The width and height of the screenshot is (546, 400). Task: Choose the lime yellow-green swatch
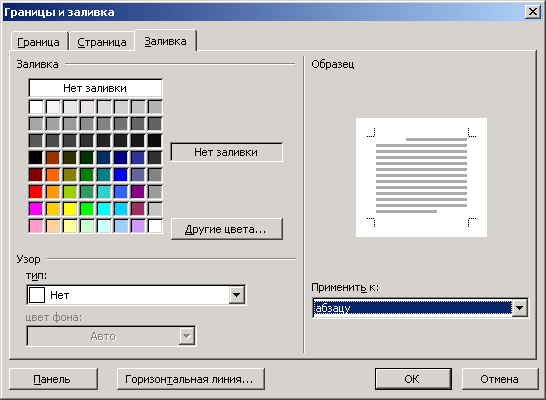pos(70,192)
